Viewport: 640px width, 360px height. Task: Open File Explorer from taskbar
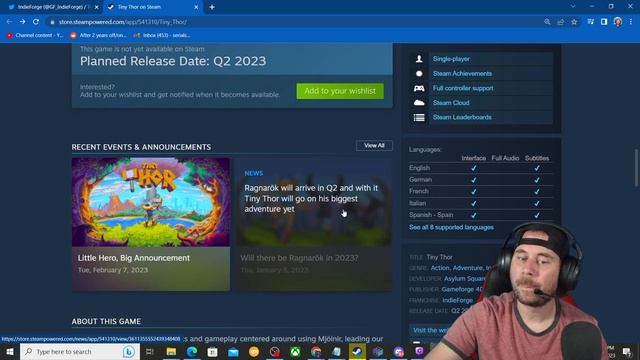(x=171, y=351)
